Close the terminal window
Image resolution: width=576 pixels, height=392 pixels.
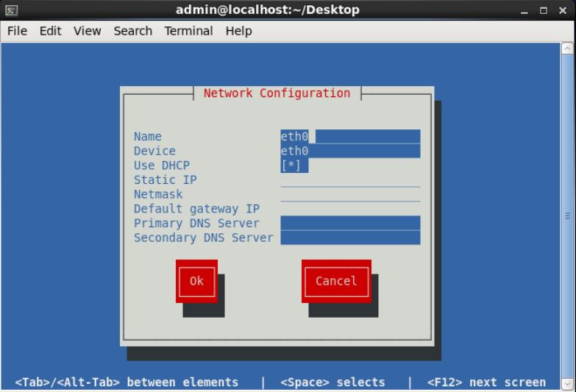point(563,10)
